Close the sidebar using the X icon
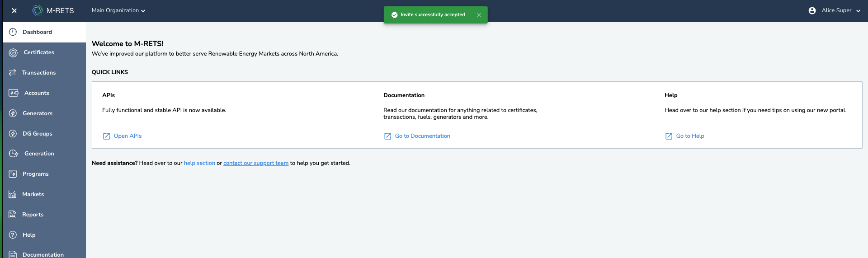The image size is (868, 258). tap(14, 10)
